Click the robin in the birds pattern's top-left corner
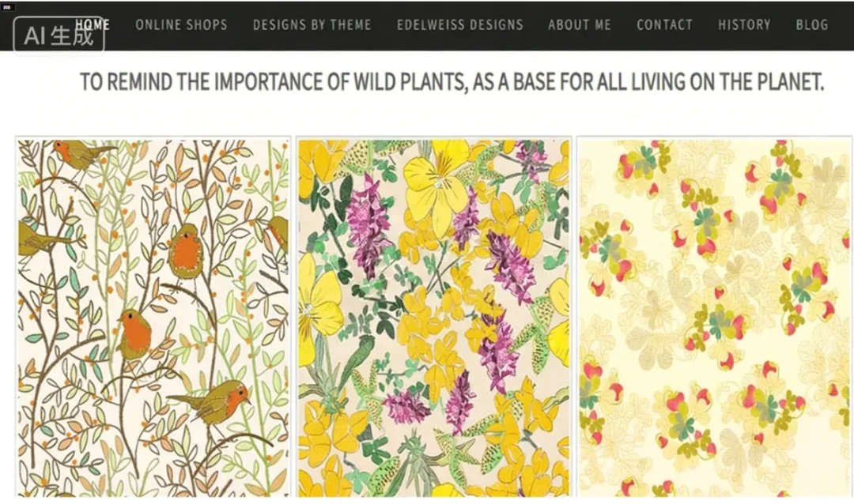 (x=77, y=153)
